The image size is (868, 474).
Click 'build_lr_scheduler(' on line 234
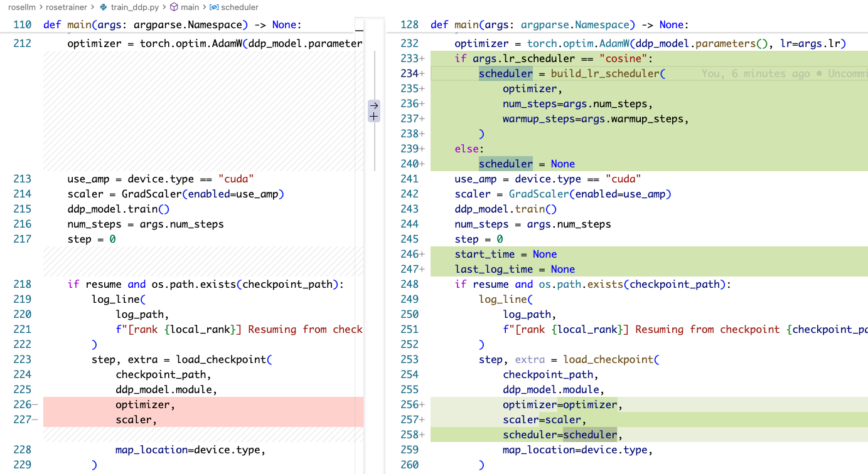[608, 73]
